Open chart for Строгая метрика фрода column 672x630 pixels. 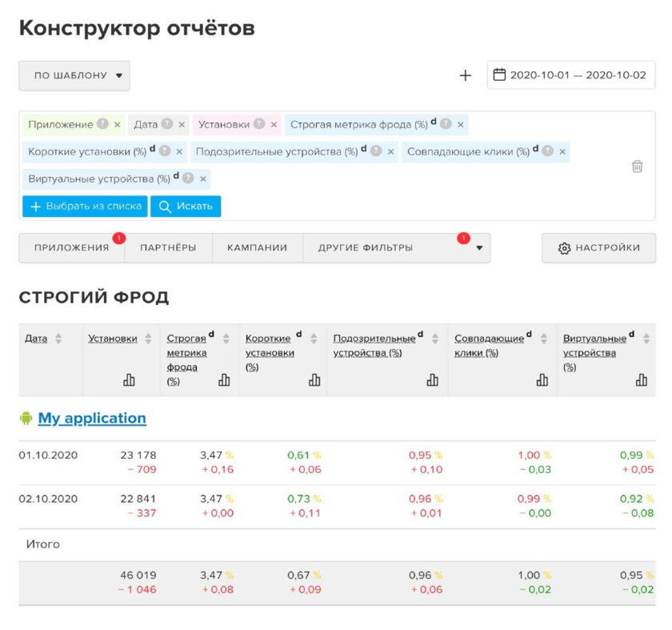pos(224,380)
